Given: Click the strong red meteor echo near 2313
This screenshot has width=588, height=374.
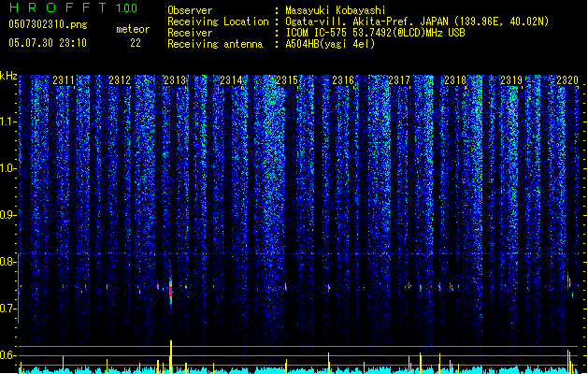Looking at the screenshot, I should click(x=171, y=291).
